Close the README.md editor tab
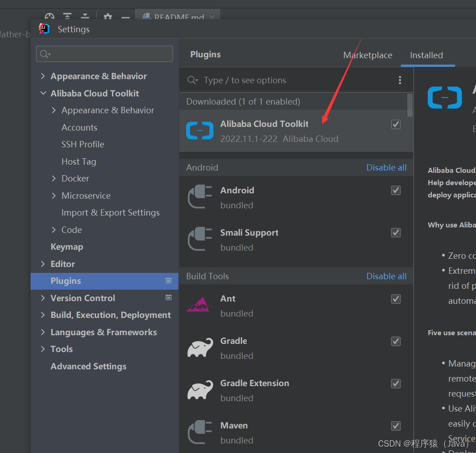 pyautogui.click(x=212, y=17)
